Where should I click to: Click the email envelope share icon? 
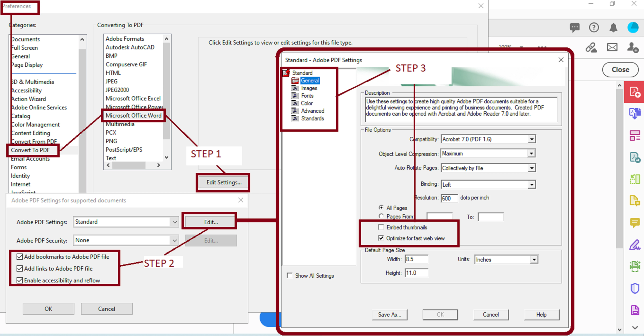tap(612, 47)
